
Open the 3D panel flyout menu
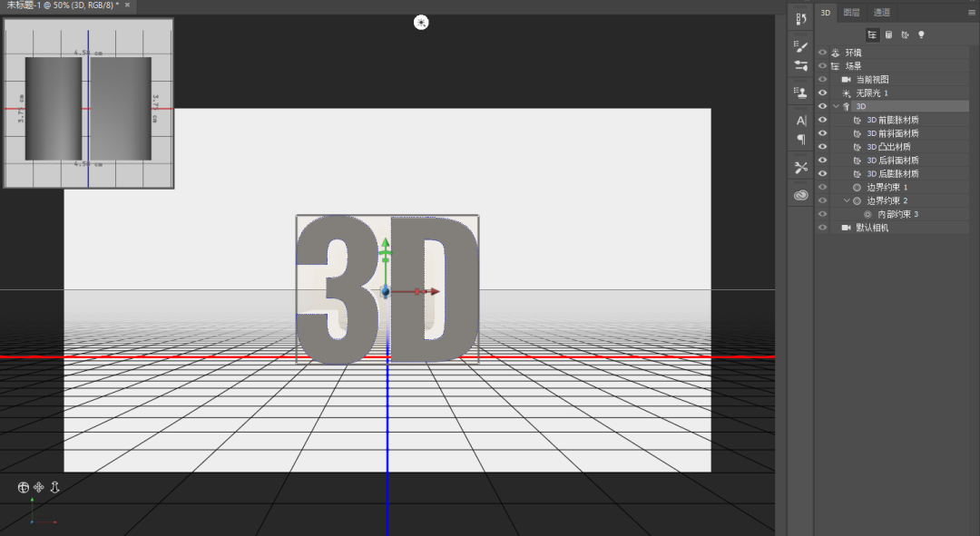[972, 13]
